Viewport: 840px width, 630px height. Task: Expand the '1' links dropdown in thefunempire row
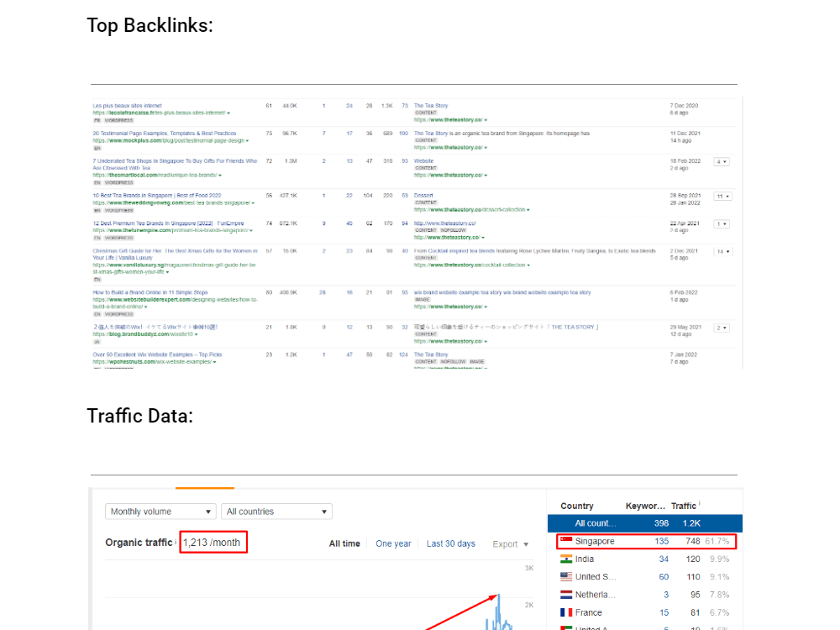pos(722,224)
